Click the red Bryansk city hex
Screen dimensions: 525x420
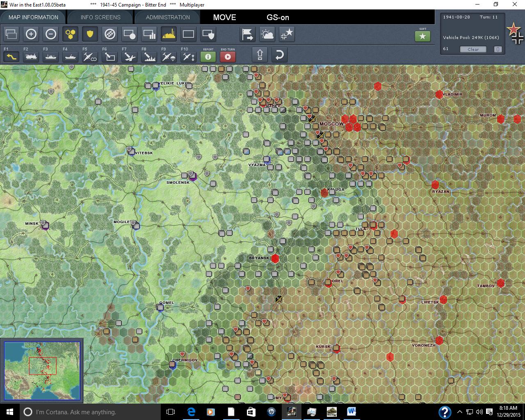point(275,258)
